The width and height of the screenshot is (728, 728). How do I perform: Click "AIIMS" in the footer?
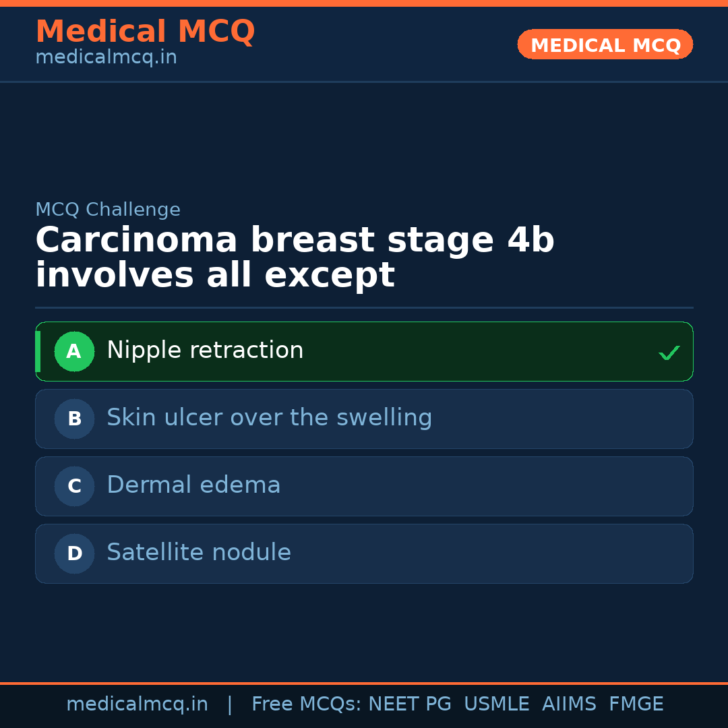pyautogui.click(x=569, y=704)
